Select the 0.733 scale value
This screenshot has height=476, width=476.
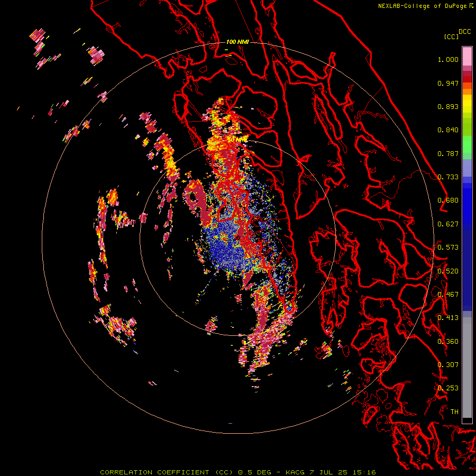[x=448, y=177]
